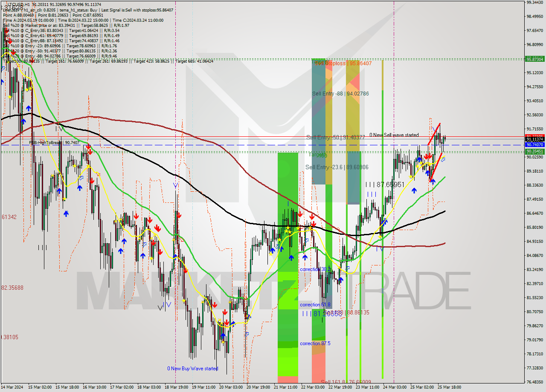Viewport: 546px width, 392px height.
Task: Click '0 New Buy Wave started' annotation
Action: (193, 369)
